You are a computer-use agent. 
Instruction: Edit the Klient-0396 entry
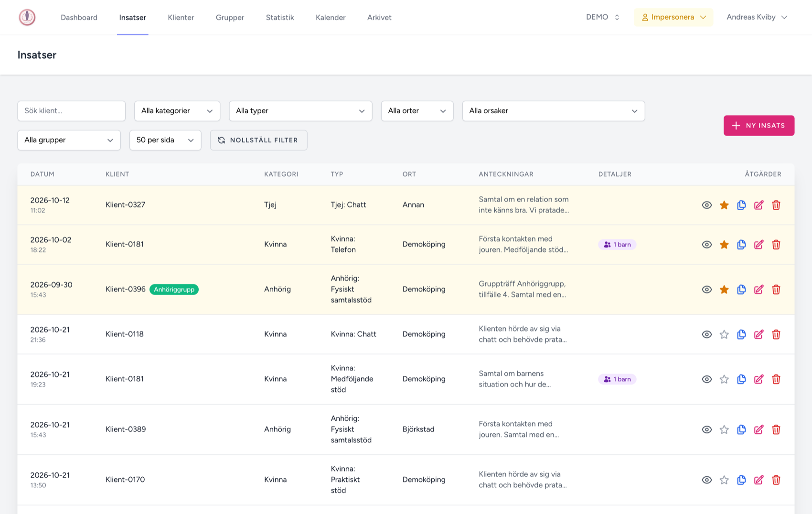pyautogui.click(x=759, y=289)
